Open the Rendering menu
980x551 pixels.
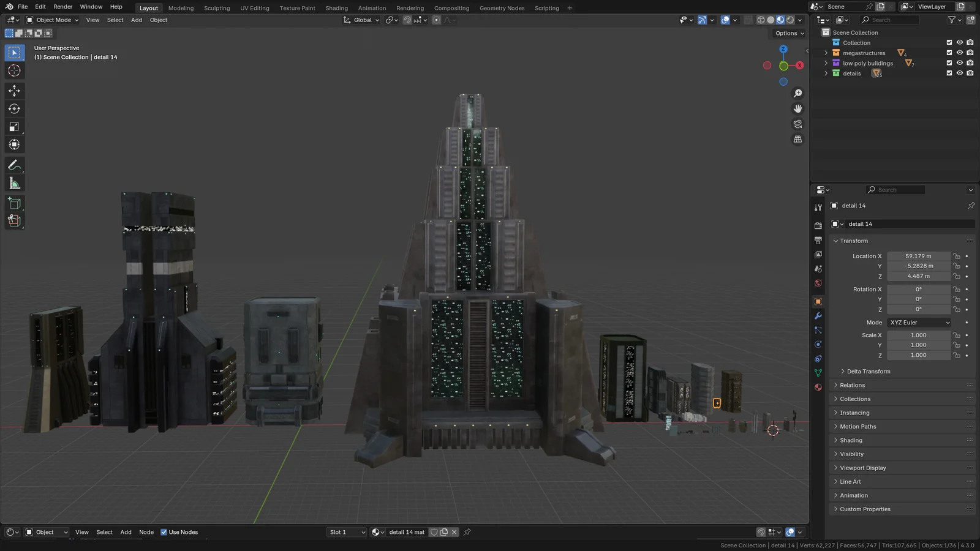click(410, 7)
